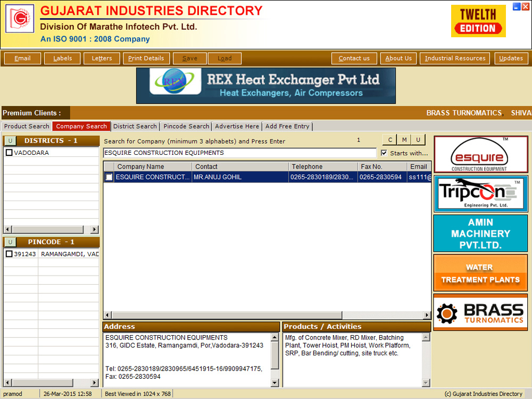Open the District Search tab
Viewport: 532px width, 399px height.
tap(135, 126)
